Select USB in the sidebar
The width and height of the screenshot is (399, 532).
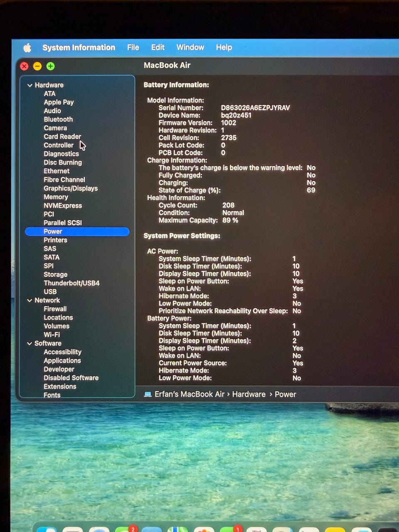tap(50, 292)
